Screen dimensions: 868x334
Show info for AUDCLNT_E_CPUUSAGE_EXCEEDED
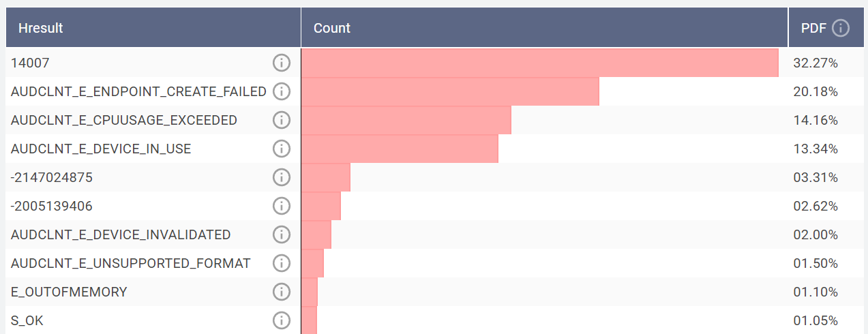pos(282,120)
